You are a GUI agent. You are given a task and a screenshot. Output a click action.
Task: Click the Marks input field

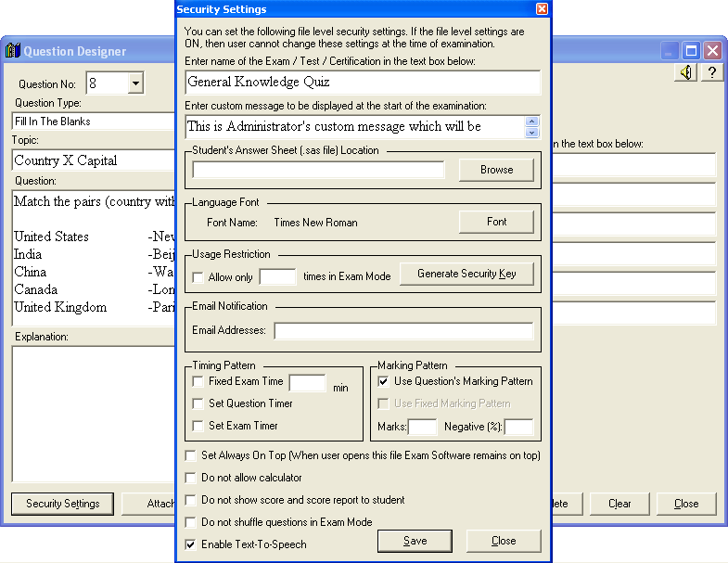[x=422, y=427]
